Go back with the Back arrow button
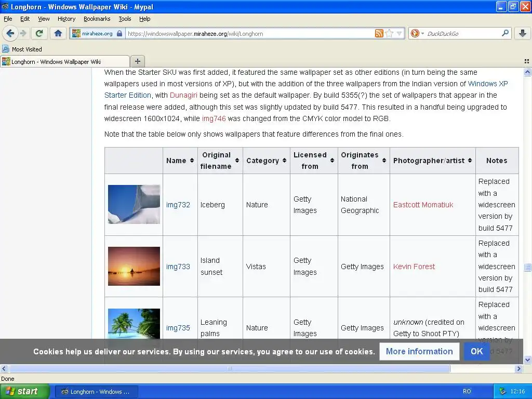This screenshot has width=532, height=399. [10, 33]
